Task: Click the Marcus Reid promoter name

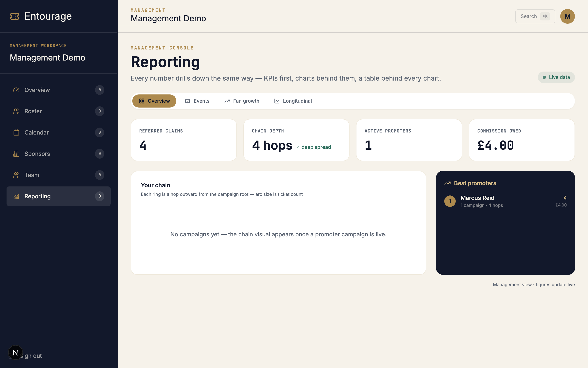Action: click(x=477, y=198)
